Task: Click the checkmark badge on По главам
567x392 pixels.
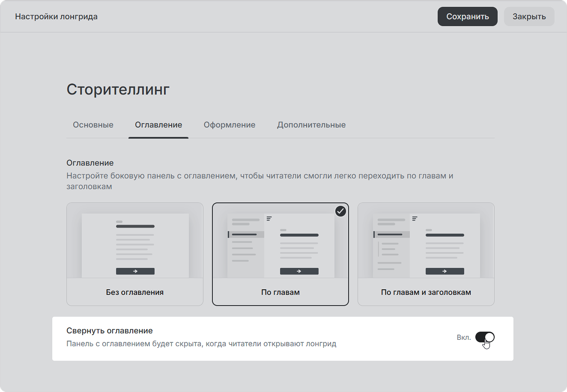Action: coord(340,211)
